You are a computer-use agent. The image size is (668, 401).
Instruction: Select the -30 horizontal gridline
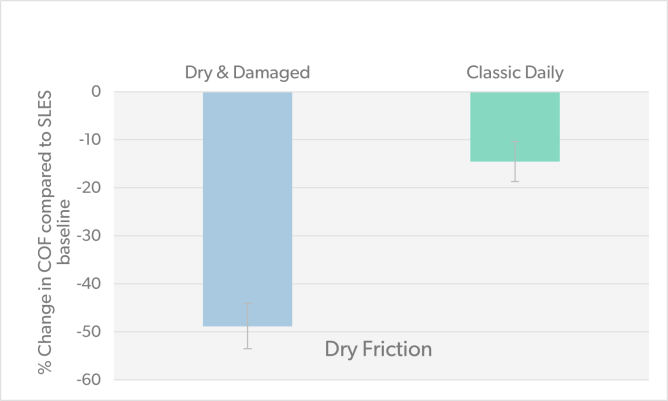click(381, 236)
